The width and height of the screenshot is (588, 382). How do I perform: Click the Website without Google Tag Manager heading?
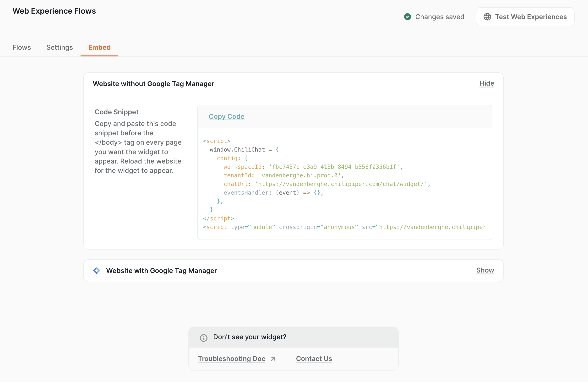pos(153,84)
